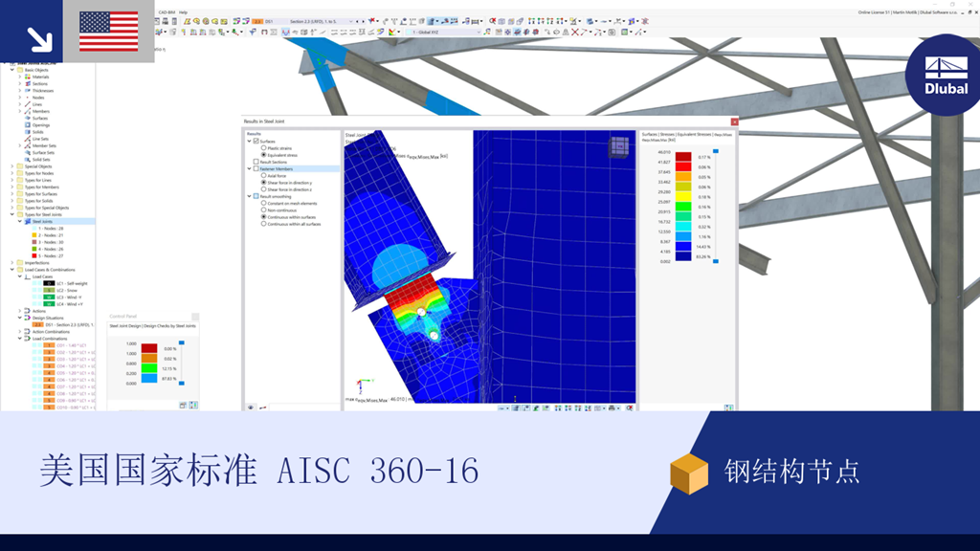Click the yellow swatch in stress legend
The height and width of the screenshot is (551, 980).
coord(683,197)
